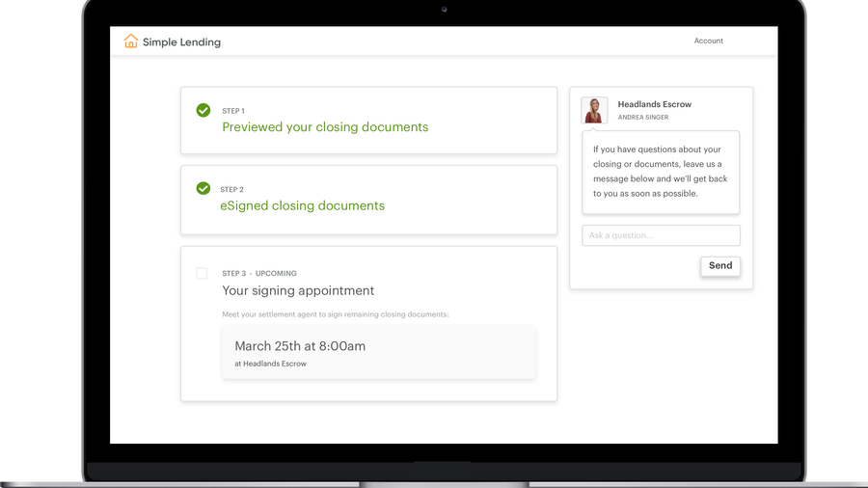Select the Headlands Escrow contact name

click(654, 104)
